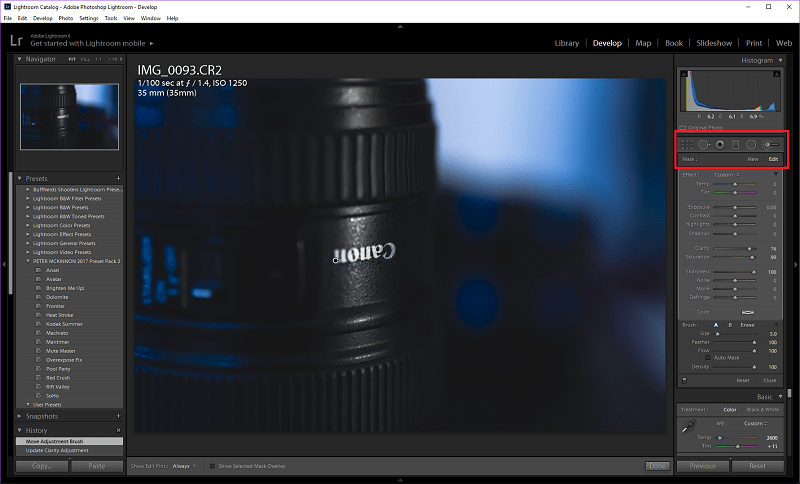Open the brush Color swatch
This screenshot has width=800, height=484.
coord(747,312)
